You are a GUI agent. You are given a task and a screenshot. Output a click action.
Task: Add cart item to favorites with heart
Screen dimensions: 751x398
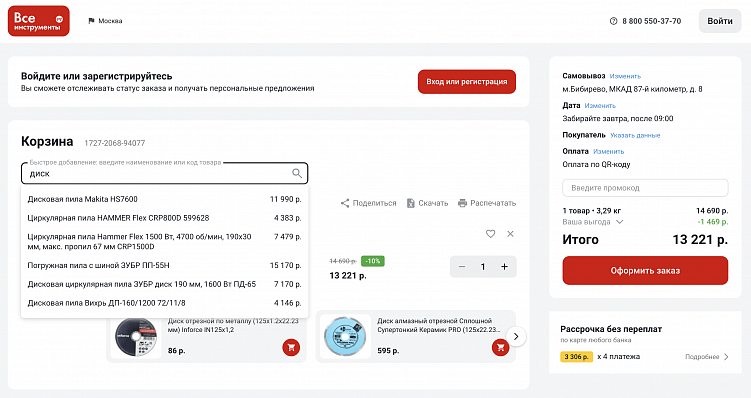point(490,234)
